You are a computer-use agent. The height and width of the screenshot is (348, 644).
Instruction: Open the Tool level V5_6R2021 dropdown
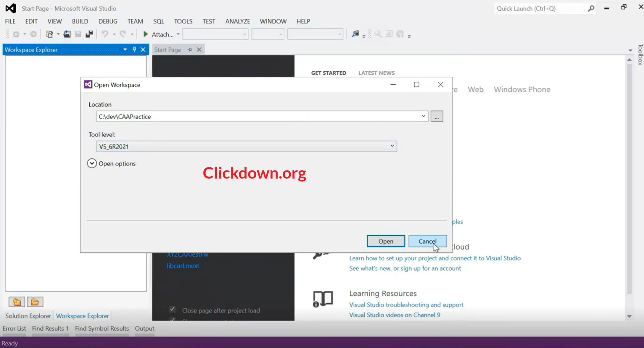pos(392,146)
